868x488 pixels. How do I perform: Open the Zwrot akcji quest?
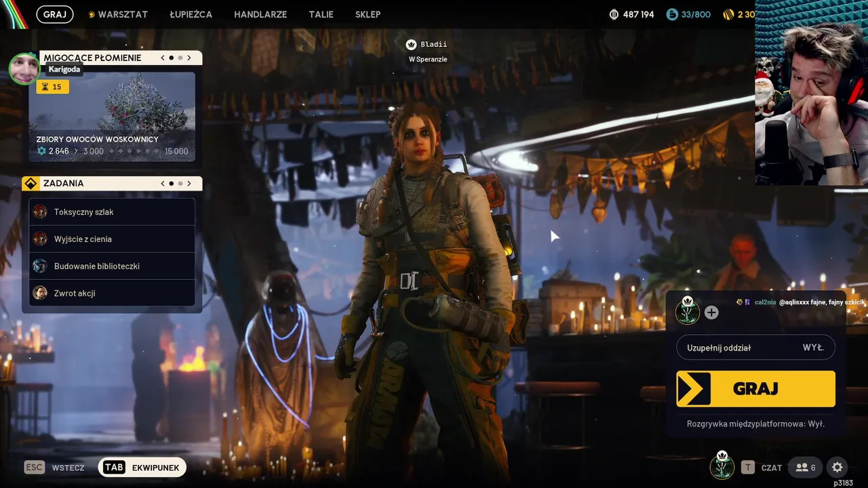click(112, 293)
